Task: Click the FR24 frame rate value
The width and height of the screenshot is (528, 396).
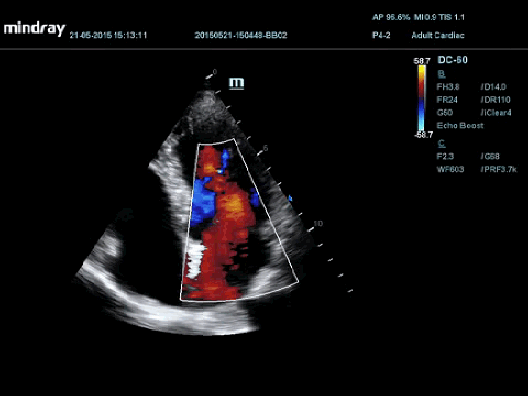Action: 447,100
